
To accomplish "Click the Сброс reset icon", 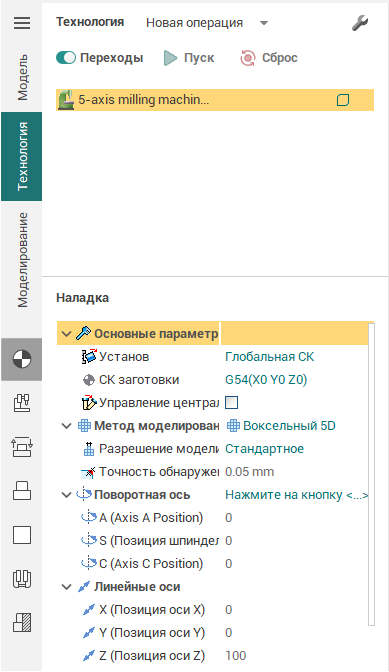I will [x=248, y=58].
